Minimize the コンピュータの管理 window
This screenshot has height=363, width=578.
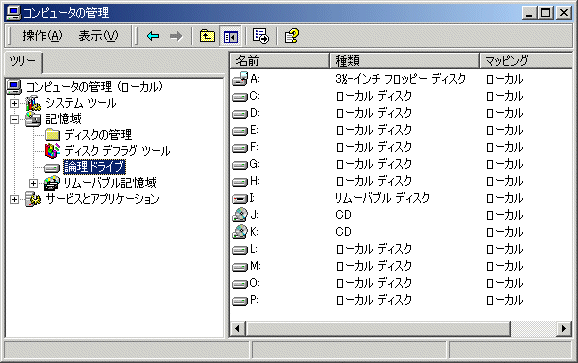tap(529, 13)
